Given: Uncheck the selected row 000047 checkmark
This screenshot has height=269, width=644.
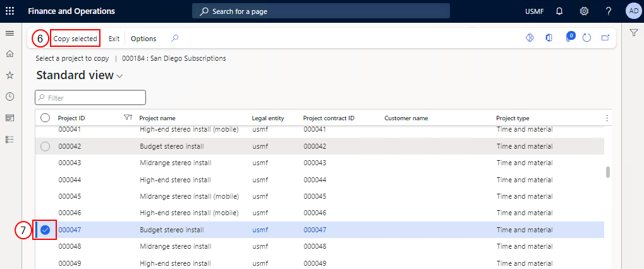Looking at the screenshot, I should [46, 230].
